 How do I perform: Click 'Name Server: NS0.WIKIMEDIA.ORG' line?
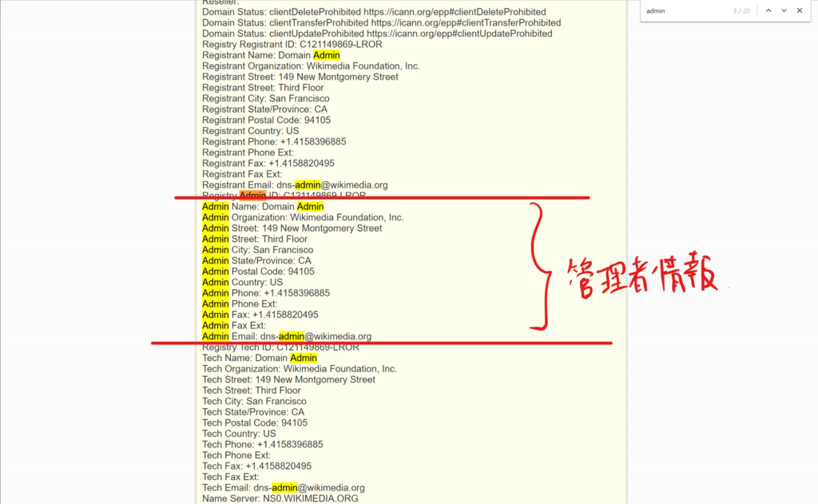[x=280, y=498]
